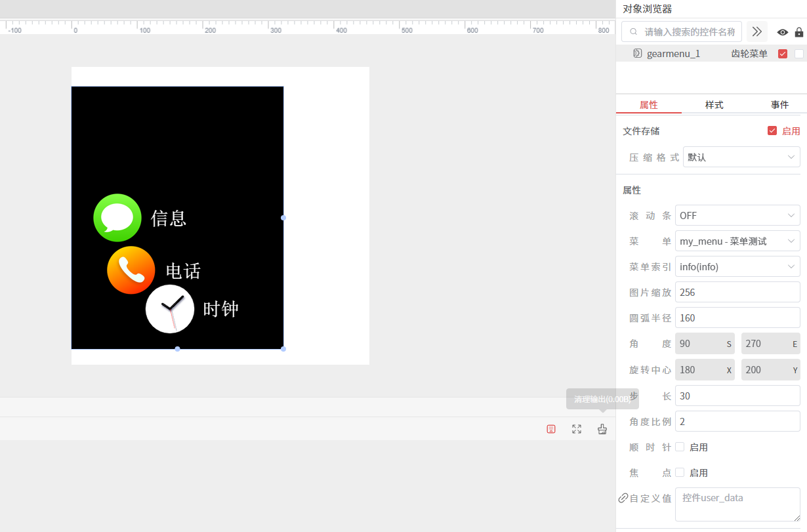Click the white 时钟 clock icon on canvas
This screenshot has height=532, width=807.
pyautogui.click(x=170, y=309)
